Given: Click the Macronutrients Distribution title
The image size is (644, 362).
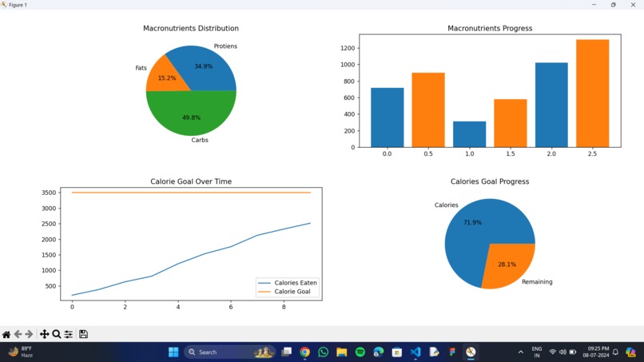Looking at the screenshot, I should (x=191, y=28).
